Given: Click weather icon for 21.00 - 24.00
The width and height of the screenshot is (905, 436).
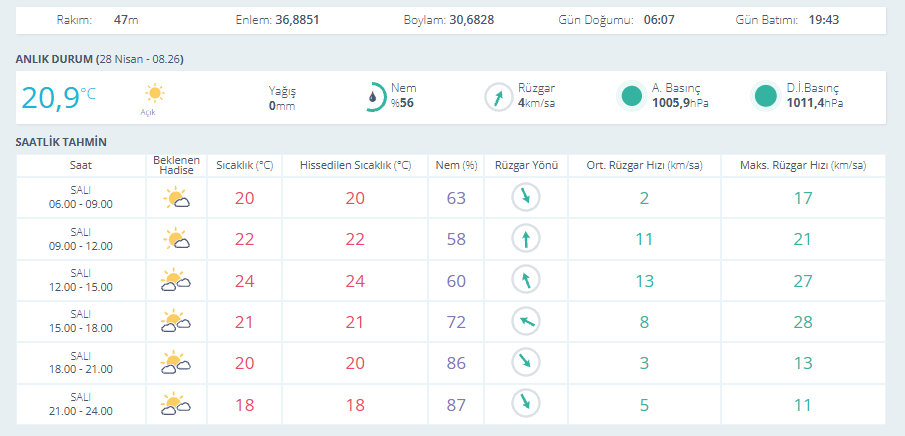Looking at the screenshot, I should tap(176, 404).
